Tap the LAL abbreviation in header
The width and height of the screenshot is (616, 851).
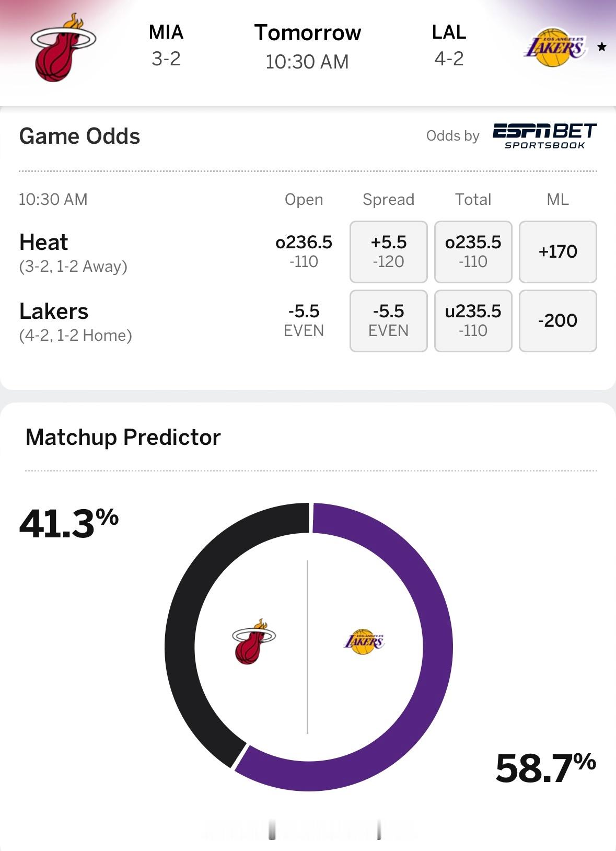coord(449,32)
